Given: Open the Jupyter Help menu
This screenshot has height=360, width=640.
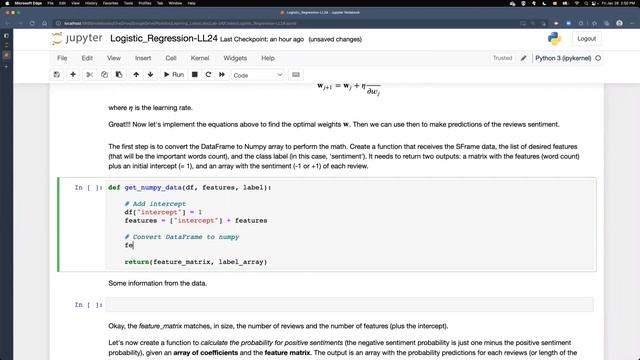Looking at the screenshot, I should 268,58.
